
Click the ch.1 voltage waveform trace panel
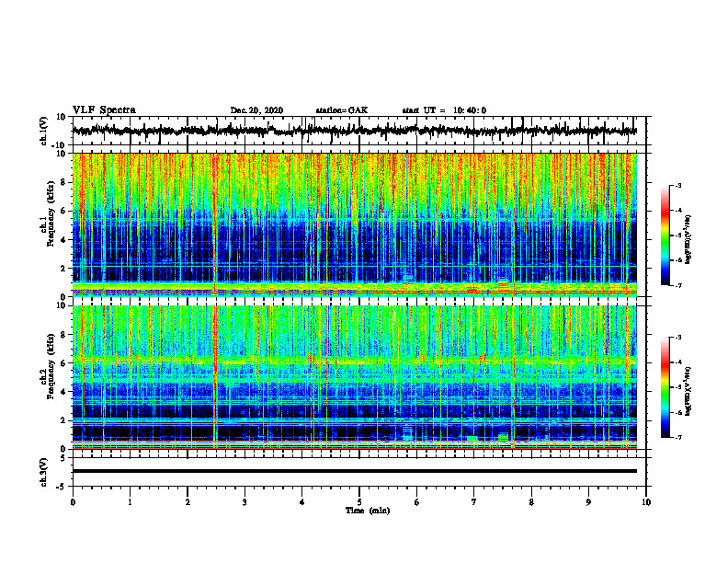358,131
